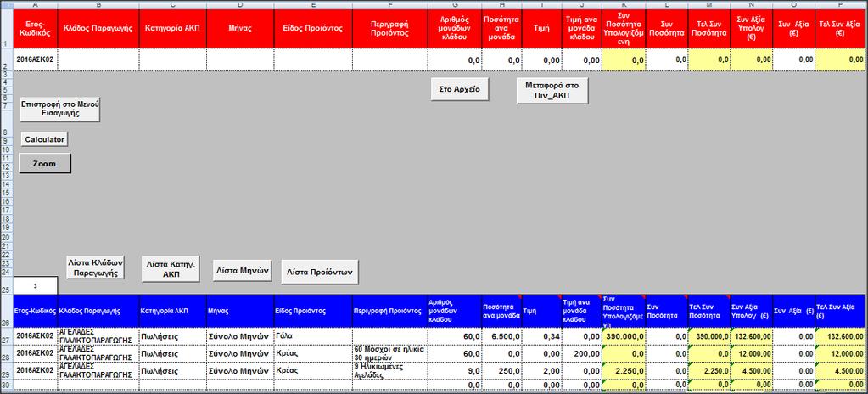Viewport: 868px width, 394px height.
Task: Select the 250,0 quantity cell in row 29
Action: pyautogui.click(x=501, y=371)
